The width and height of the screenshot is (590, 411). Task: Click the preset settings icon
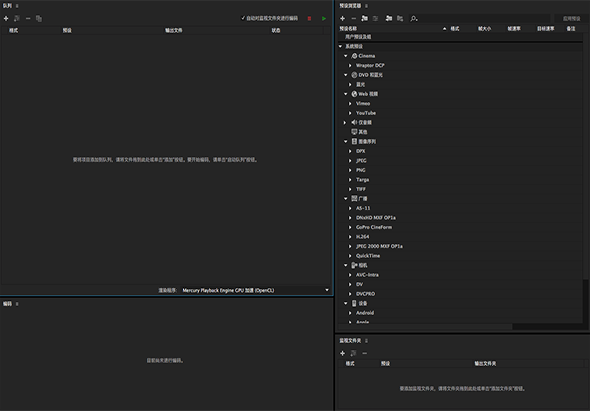click(x=375, y=18)
